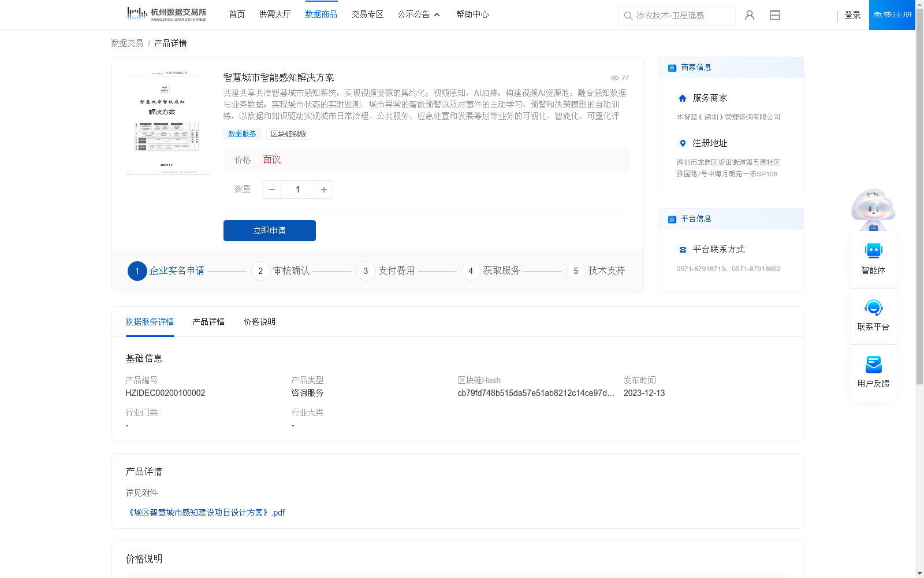Open the store cart icon in header
Viewport: 924px width, 578px height.
pyautogui.click(x=775, y=15)
